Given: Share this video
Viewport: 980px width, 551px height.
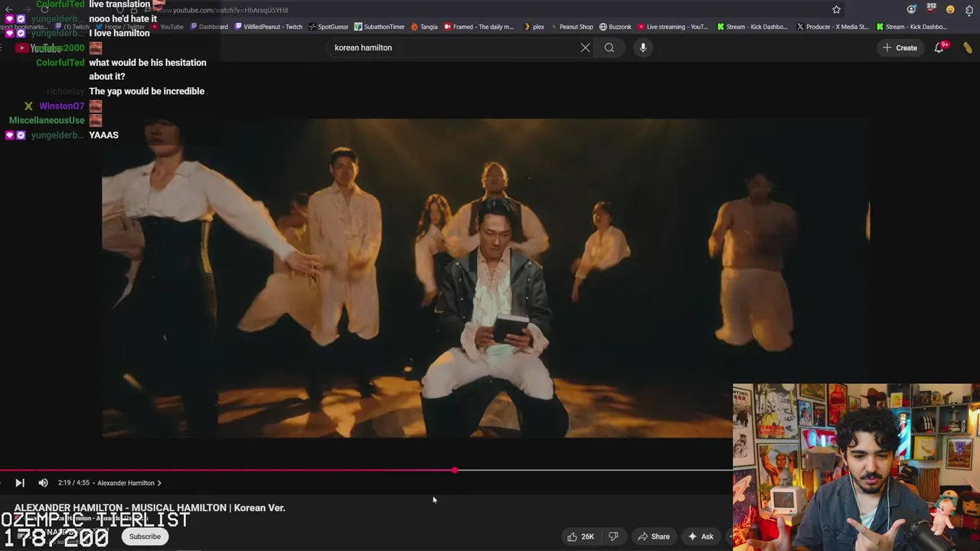Looking at the screenshot, I should [653, 536].
